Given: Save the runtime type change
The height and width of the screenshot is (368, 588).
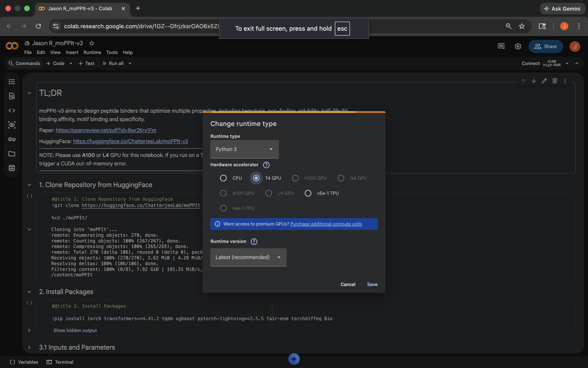Looking at the screenshot, I should [372, 285].
